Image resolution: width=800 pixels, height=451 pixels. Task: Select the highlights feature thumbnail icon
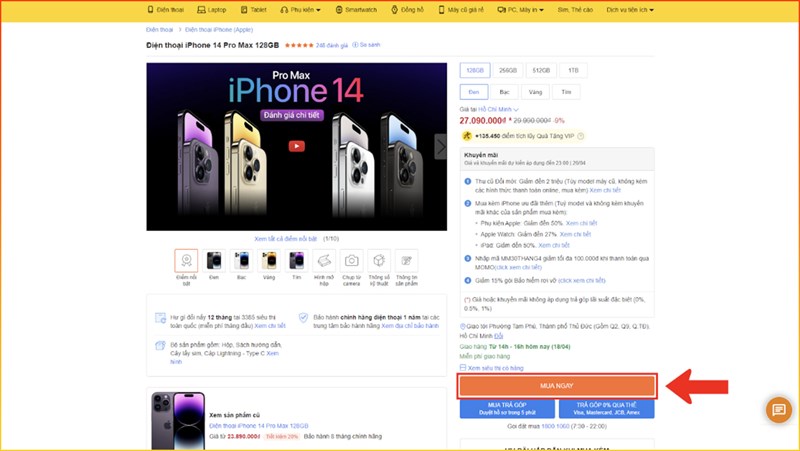coord(186,261)
